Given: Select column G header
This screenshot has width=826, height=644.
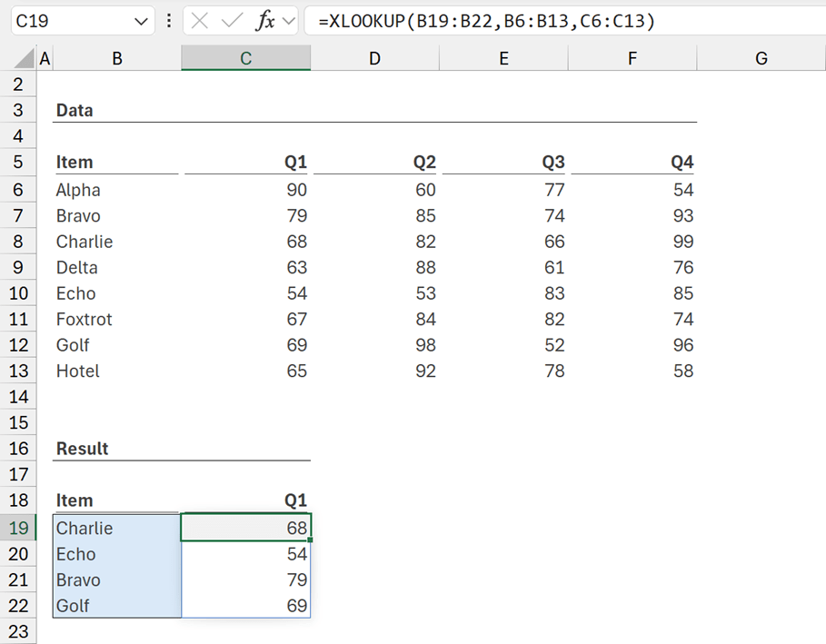Looking at the screenshot, I should pos(761,59).
